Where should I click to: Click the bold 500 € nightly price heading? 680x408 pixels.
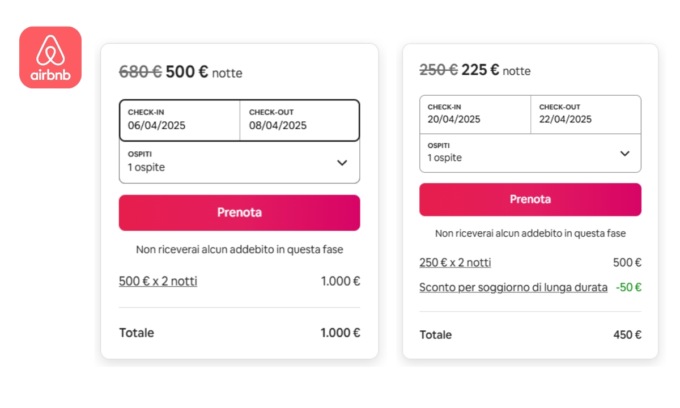click(187, 72)
